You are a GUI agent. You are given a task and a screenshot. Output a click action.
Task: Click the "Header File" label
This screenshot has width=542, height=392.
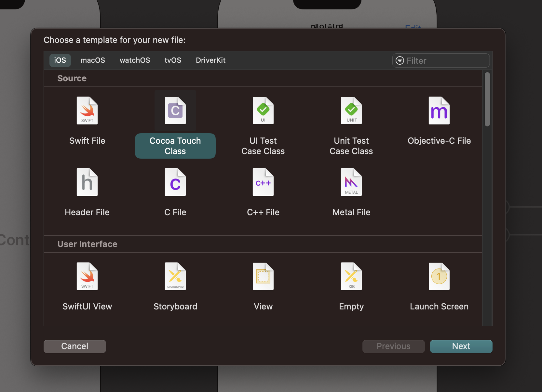click(x=87, y=212)
